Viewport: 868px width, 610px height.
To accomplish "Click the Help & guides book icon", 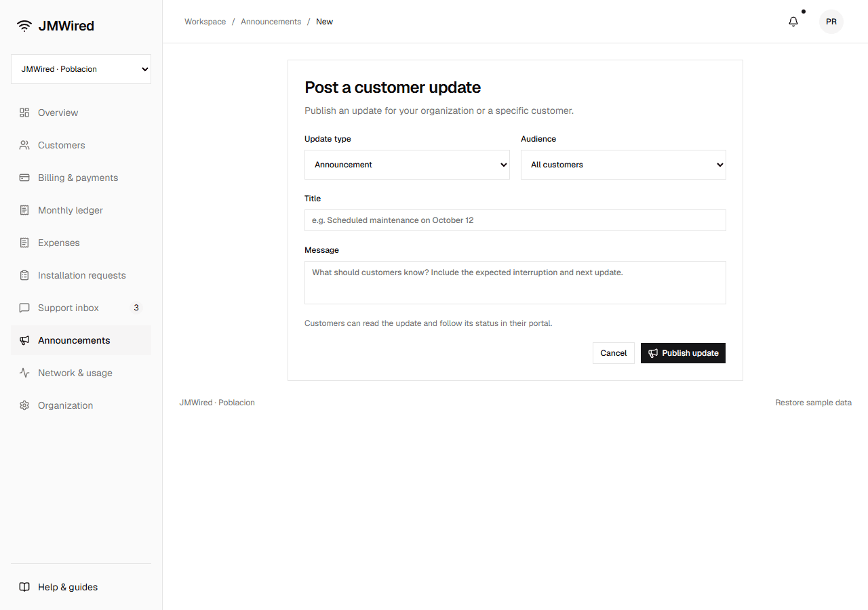I will click(24, 587).
